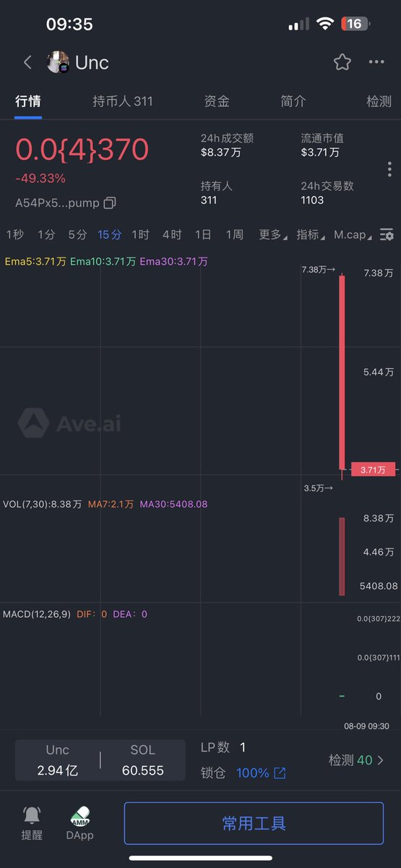Open 检测 40 security check details
Image resolution: width=401 pixels, height=868 pixels.
pyautogui.click(x=356, y=760)
